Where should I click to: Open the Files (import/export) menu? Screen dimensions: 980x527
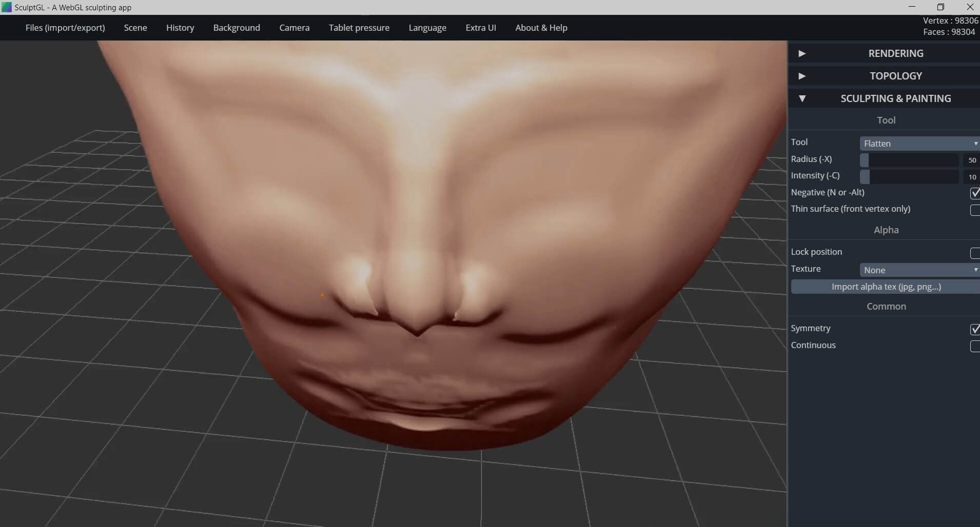pos(65,28)
